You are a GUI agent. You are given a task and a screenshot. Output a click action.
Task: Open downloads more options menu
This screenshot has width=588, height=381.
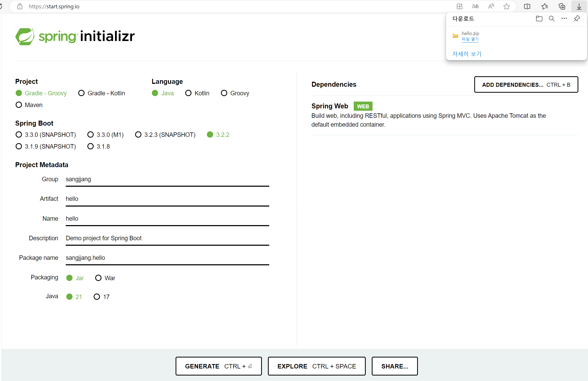point(564,19)
